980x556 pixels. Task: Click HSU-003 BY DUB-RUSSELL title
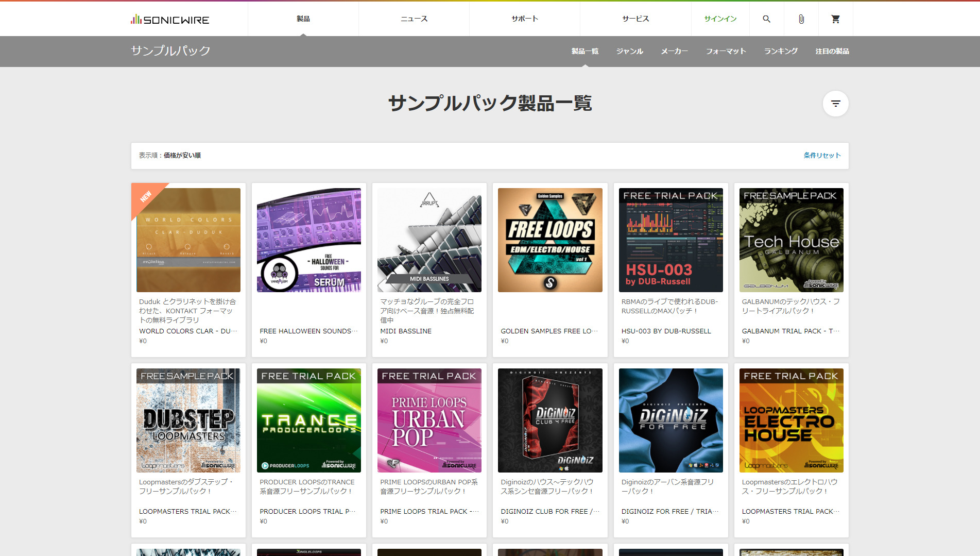[x=666, y=331]
